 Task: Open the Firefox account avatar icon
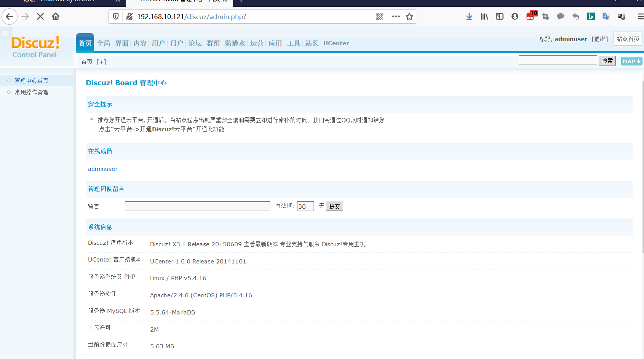(515, 17)
